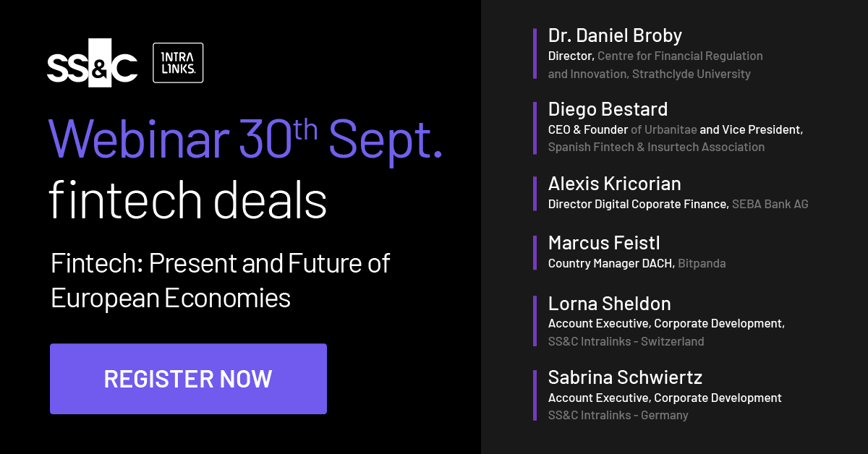This screenshot has width=868, height=454.
Task: Click Bitpanda company name
Action: point(702,263)
